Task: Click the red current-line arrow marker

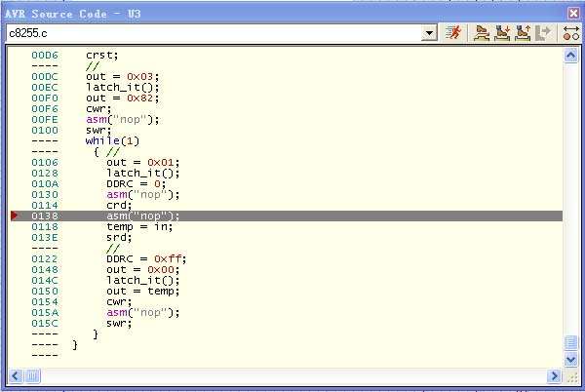Action: pos(15,216)
